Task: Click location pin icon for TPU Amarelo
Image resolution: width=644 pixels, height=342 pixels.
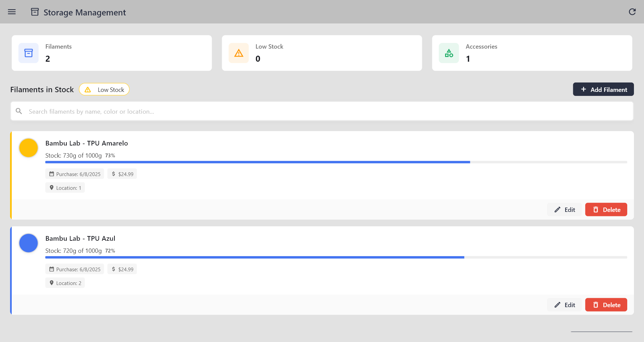Action: (52, 188)
